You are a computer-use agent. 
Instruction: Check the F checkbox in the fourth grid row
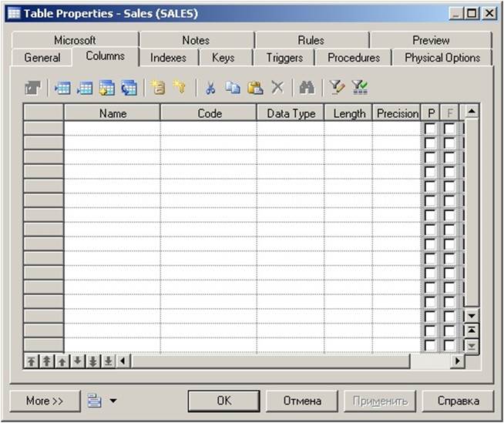click(x=449, y=172)
